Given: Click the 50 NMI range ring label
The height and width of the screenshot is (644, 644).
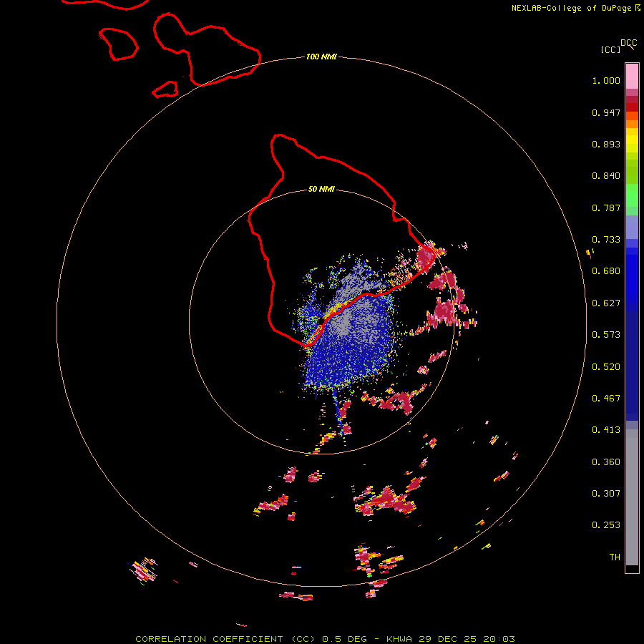Looking at the screenshot, I should [x=321, y=190].
